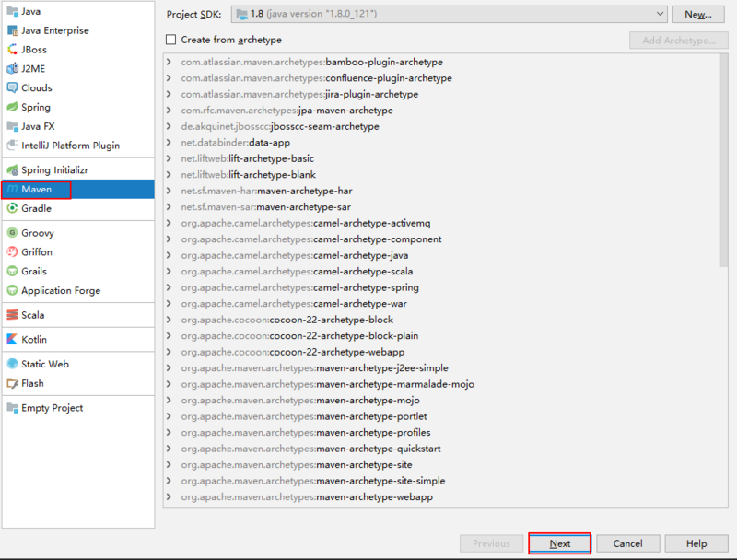Select maven-archetype-sar row
Screen dimensions: 737x560
[442, 206]
